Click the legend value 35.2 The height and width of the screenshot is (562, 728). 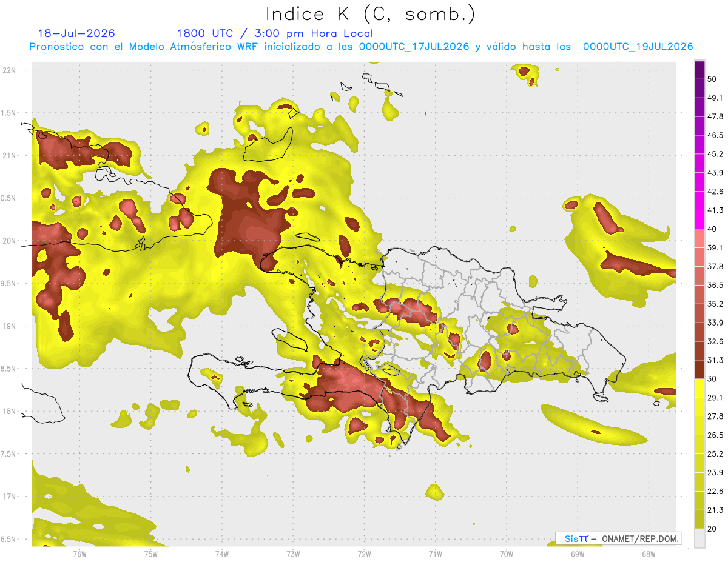(716, 304)
